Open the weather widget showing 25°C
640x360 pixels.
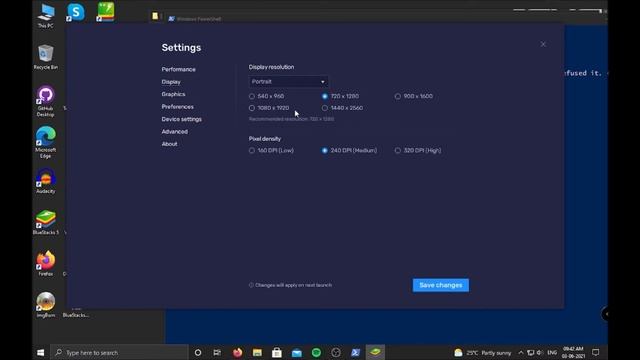click(x=482, y=353)
